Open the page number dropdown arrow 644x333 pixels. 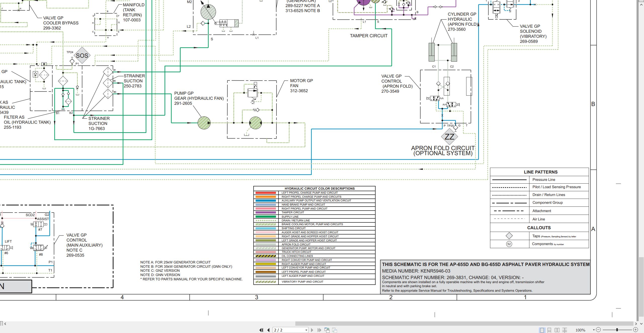coord(306,330)
